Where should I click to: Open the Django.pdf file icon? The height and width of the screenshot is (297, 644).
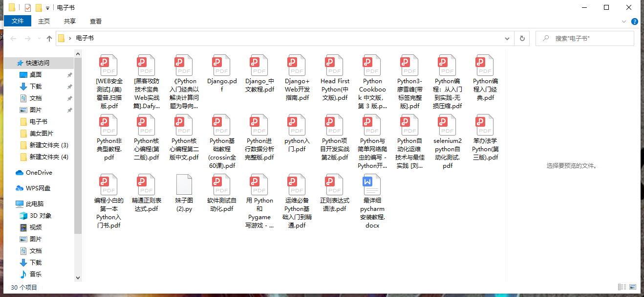(x=222, y=65)
